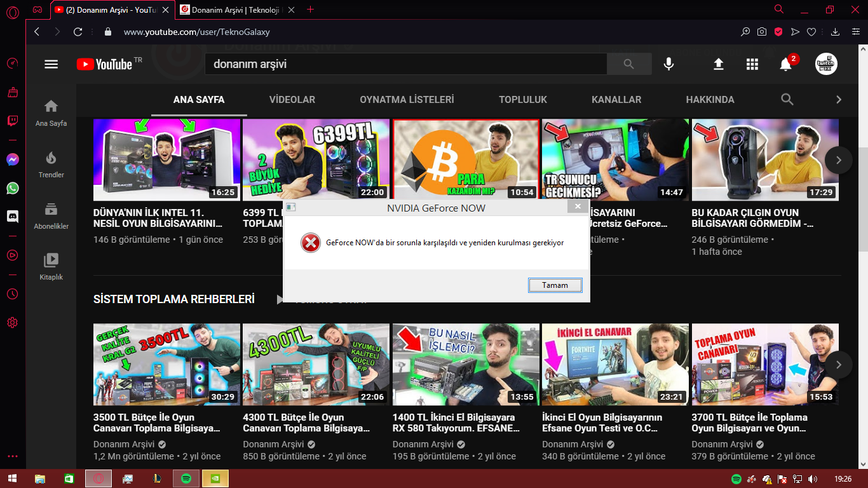Viewport: 868px width, 488px height.
Task: Open the HAKKINDA tab
Action: coord(710,100)
